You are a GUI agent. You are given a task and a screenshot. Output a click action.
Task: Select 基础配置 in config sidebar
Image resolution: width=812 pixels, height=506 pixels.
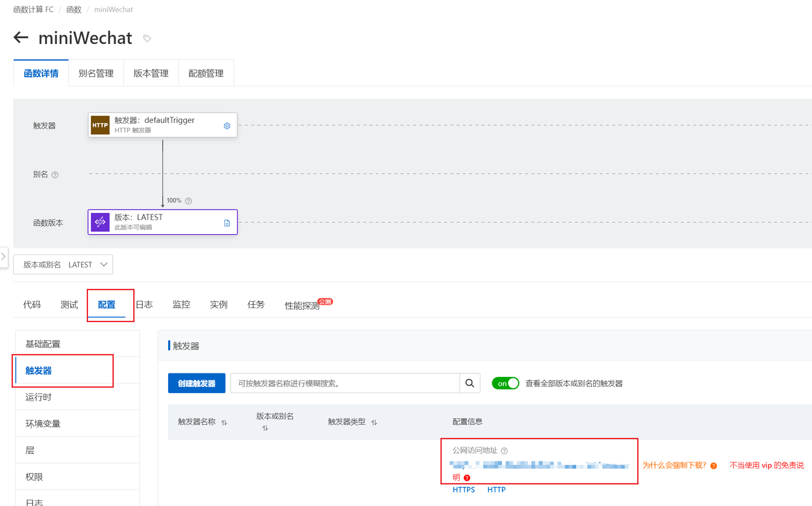pyautogui.click(x=78, y=344)
